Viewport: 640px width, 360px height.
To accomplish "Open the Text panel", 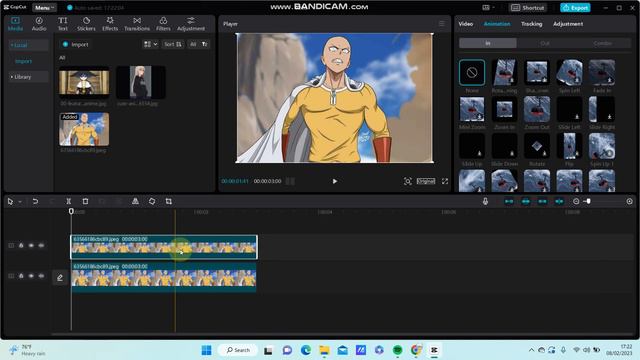I will click(x=62, y=24).
